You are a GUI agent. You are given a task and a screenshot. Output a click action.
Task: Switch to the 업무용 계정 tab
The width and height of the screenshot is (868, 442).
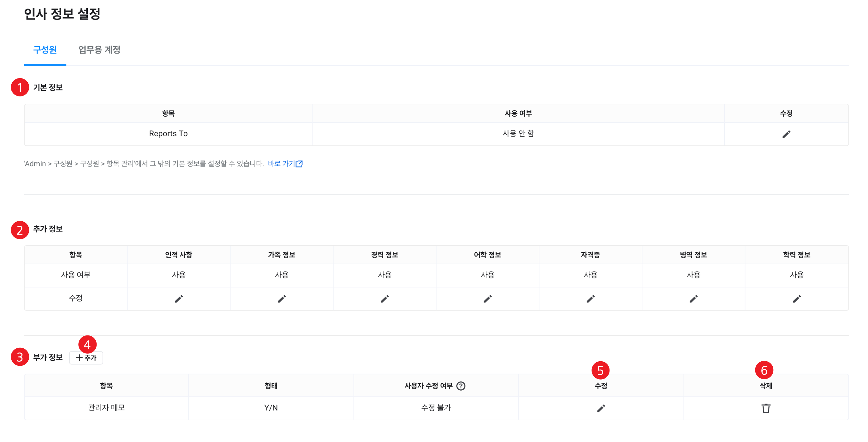coord(99,50)
